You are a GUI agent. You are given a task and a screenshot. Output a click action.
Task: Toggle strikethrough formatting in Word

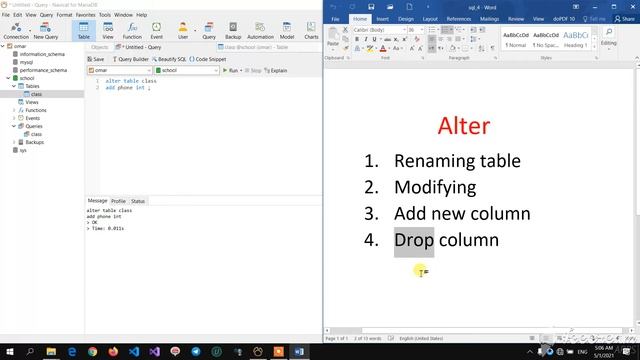pyautogui.click(x=387, y=39)
